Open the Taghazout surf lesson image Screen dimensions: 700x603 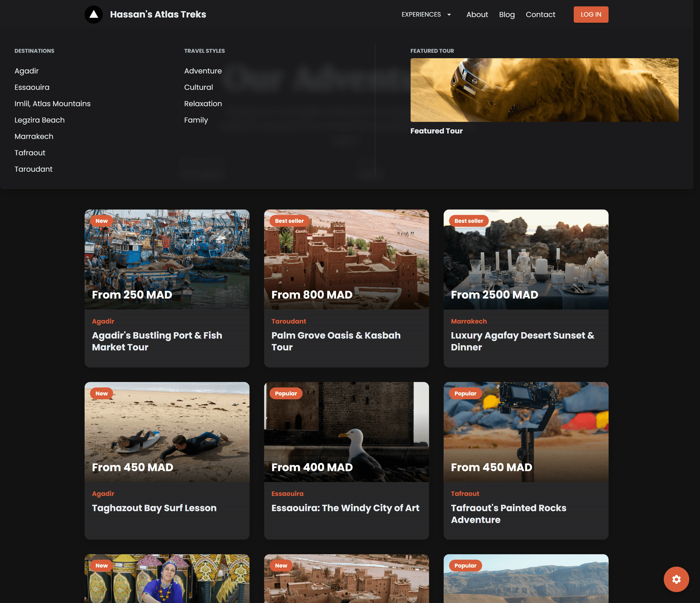167,432
